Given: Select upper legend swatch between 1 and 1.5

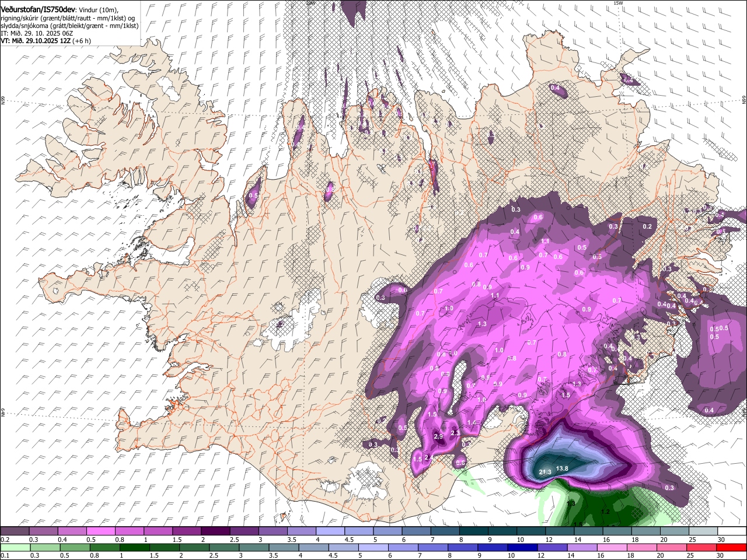Looking at the screenshot, I should (x=158, y=531).
